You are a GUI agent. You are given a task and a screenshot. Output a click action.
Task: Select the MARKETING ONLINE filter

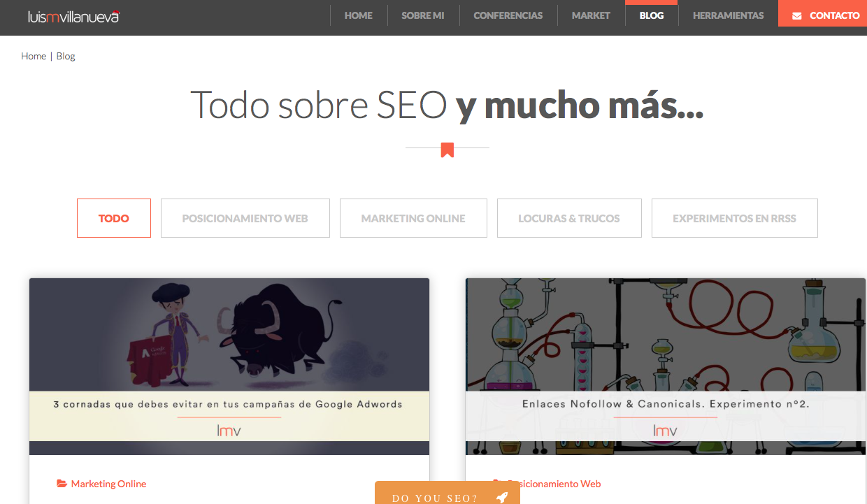(413, 217)
